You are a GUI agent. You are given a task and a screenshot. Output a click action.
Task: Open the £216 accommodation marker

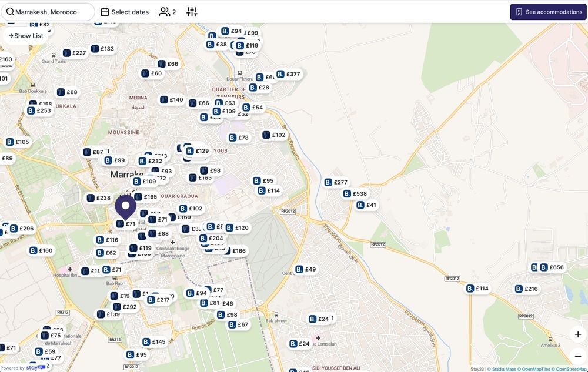[x=526, y=289]
